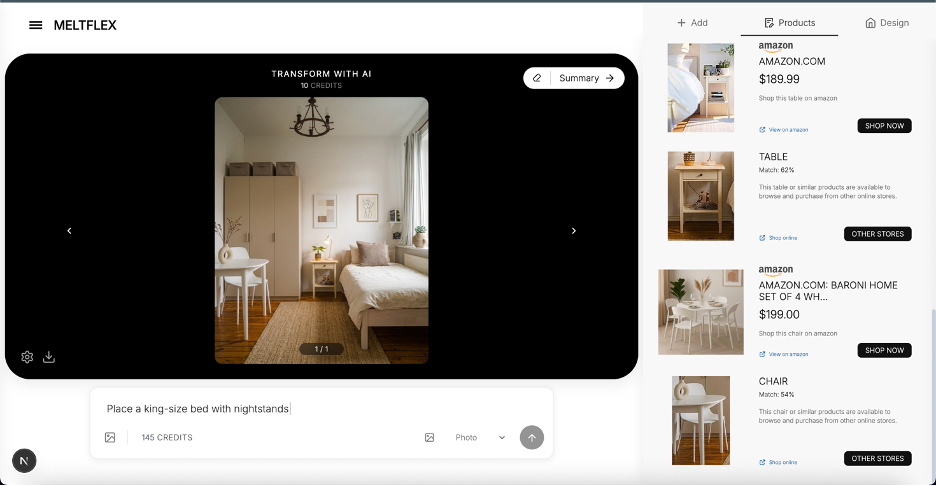Click the round N avatar badge
The image size is (936, 486).
(x=25, y=460)
